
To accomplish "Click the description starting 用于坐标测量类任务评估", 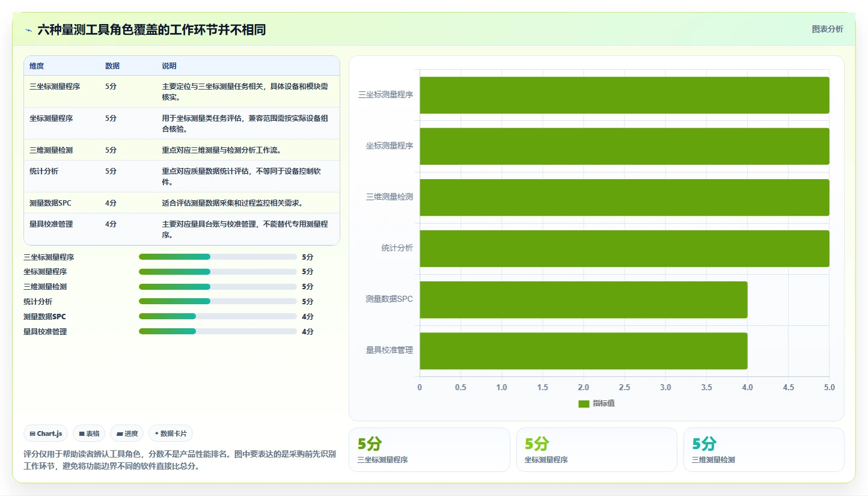I will tap(245, 124).
